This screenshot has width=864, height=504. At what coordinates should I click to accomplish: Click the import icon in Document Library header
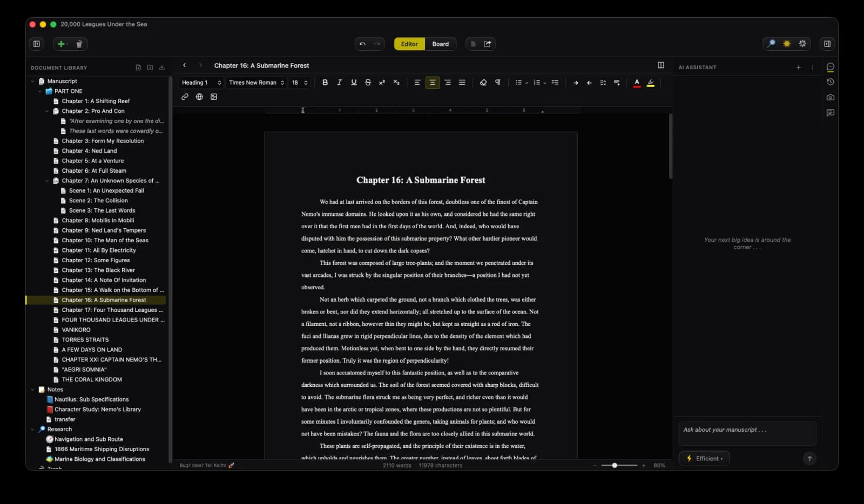pos(162,67)
